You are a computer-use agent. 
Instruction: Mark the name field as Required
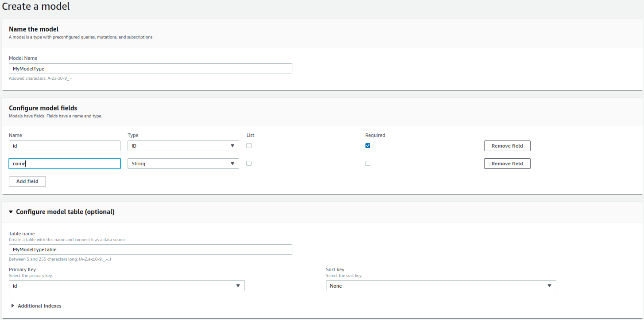click(368, 163)
